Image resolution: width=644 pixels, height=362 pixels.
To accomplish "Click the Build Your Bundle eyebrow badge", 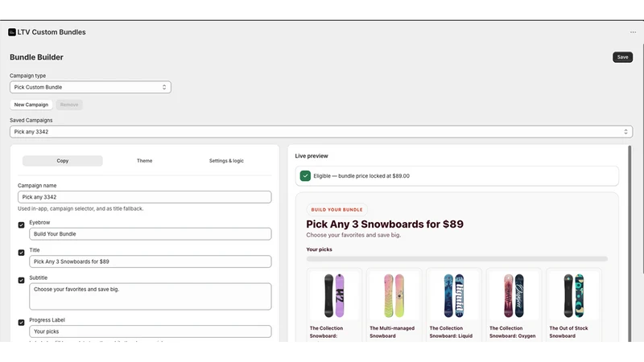I will 336,210.
